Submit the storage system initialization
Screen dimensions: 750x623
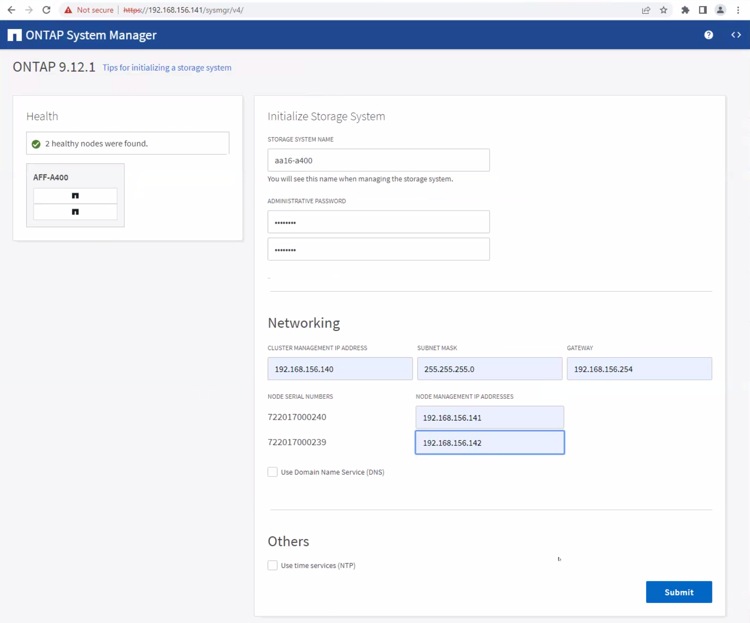pyautogui.click(x=678, y=592)
